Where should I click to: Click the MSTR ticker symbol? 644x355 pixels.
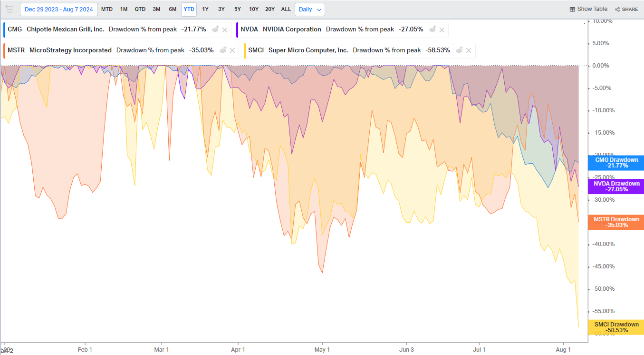pos(16,50)
